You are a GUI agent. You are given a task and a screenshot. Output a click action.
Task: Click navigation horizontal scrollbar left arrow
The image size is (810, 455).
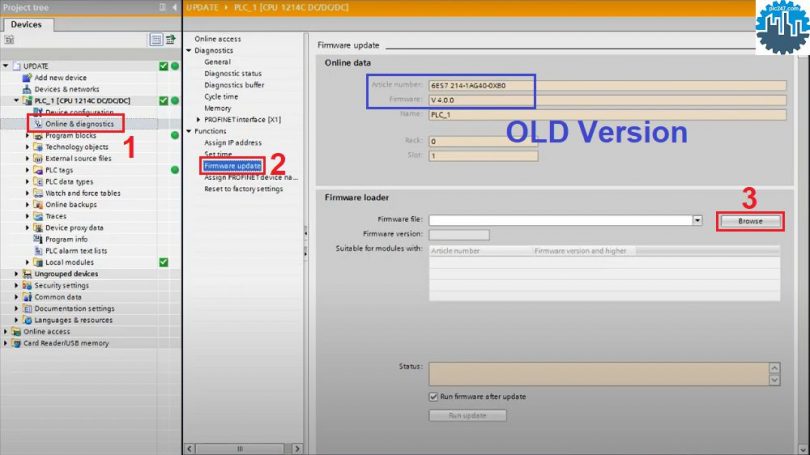pos(190,448)
